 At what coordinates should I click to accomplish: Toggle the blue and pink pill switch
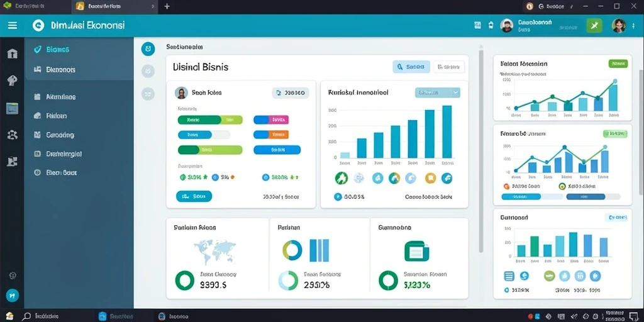(x=271, y=120)
